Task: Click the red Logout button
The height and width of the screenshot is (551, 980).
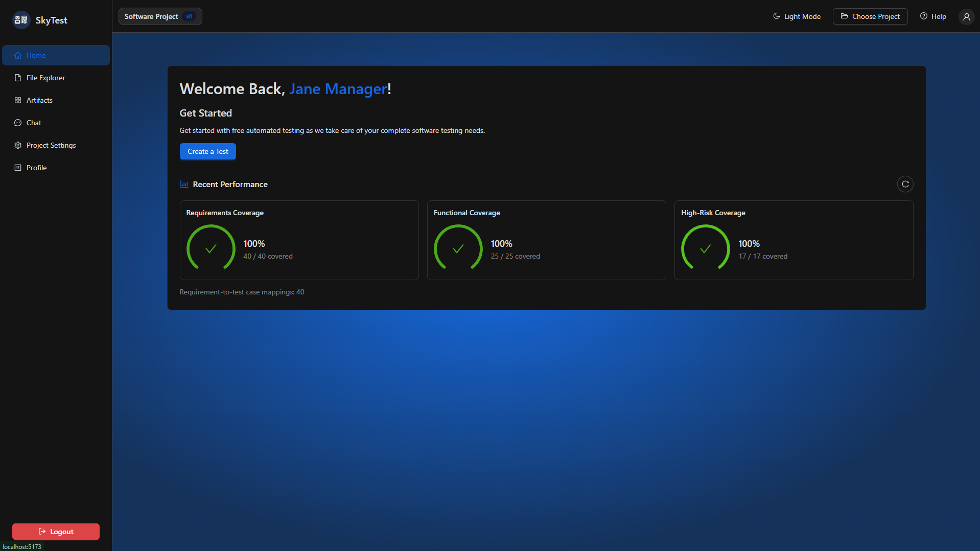Action: point(56,532)
